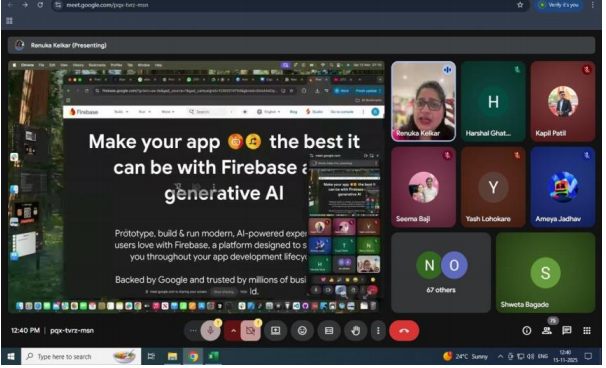Open meeting details info icon
606x368 pixels.
click(x=526, y=332)
